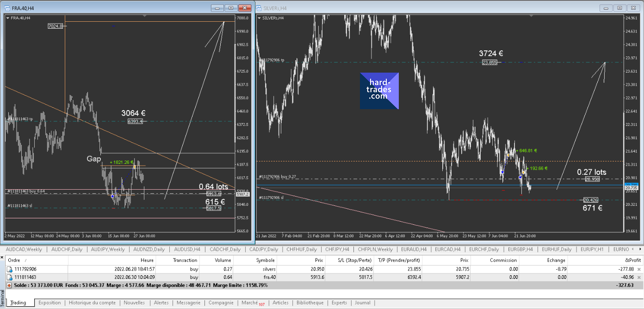Sort by T/P (Prendre/profit) column header
644x309 pixels.
pyautogui.click(x=397, y=260)
